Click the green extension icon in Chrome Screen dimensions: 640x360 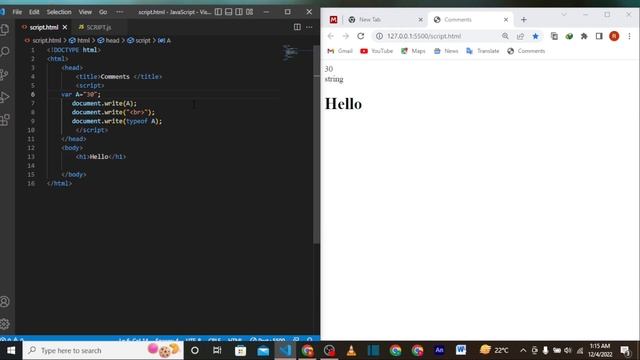(569, 36)
